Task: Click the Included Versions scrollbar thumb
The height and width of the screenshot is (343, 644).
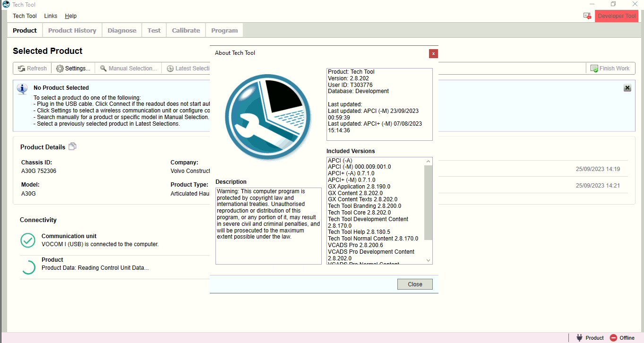Action: [x=428, y=203]
